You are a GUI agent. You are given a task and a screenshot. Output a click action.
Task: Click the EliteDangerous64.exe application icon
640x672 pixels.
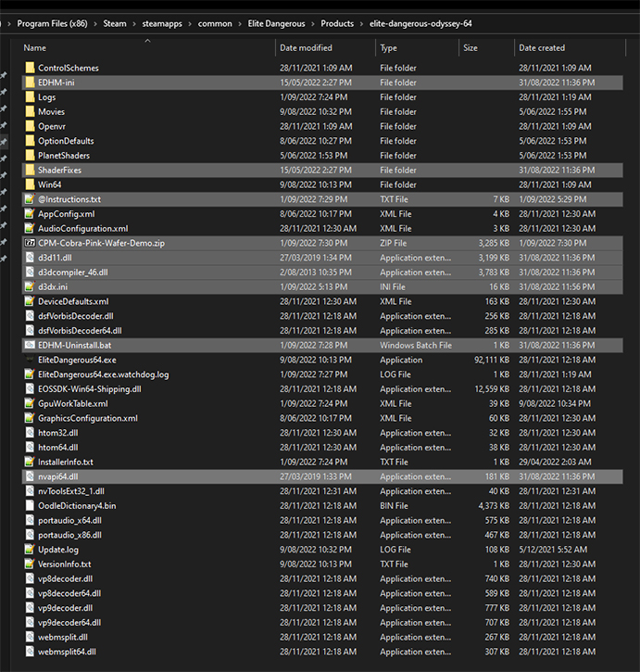pos(30,360)
